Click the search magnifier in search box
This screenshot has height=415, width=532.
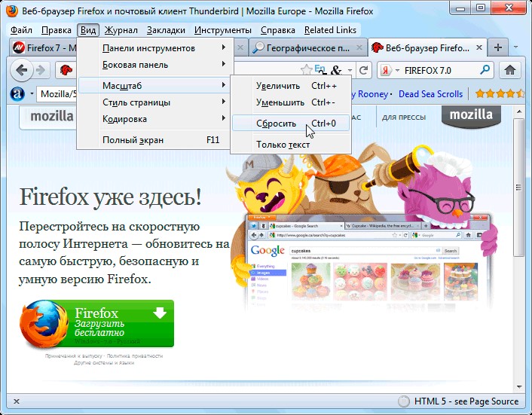[485, 70]
